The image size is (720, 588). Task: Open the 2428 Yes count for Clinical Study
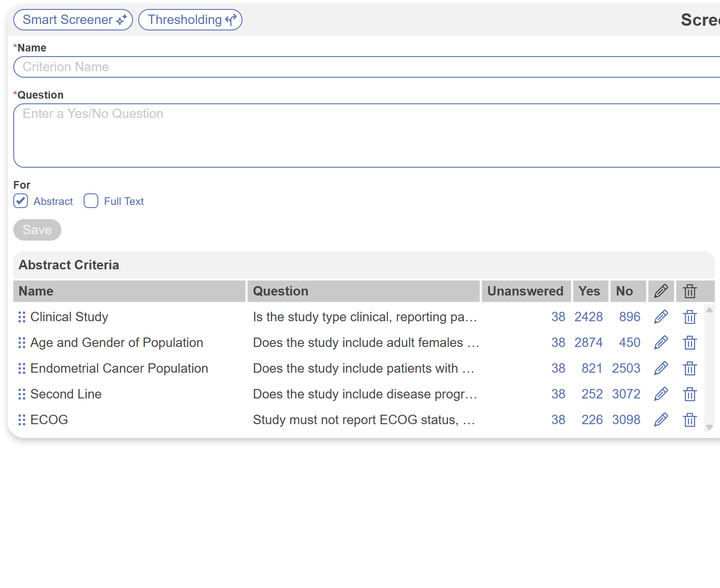coord(588,317)
